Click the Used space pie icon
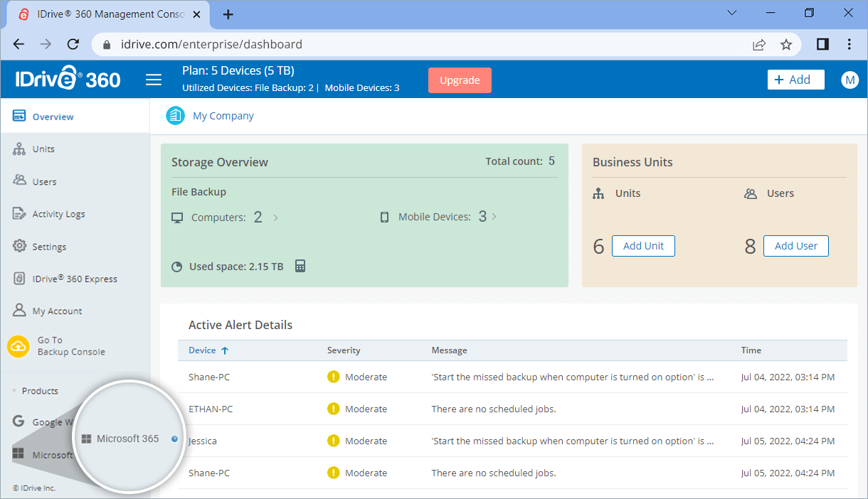Viewport: 868px width, 499px height. (x=177, y=267)
